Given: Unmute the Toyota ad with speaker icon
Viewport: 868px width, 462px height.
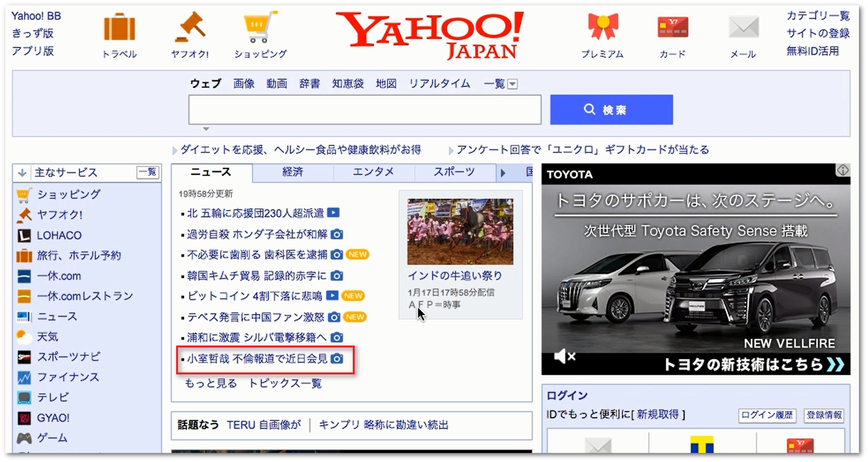Looking at the screenshot, I should (x=565, y=356).
